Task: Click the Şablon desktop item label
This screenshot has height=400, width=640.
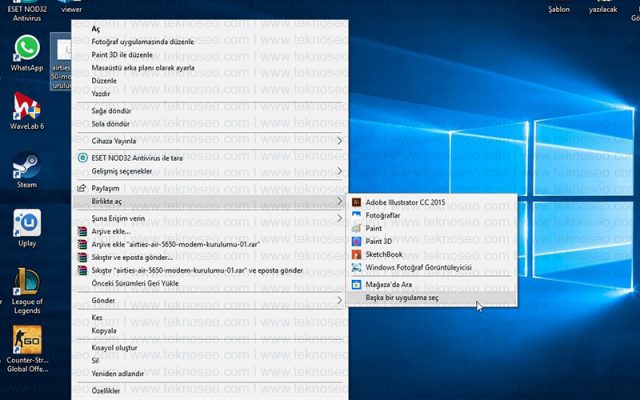Action: point(559,9)
